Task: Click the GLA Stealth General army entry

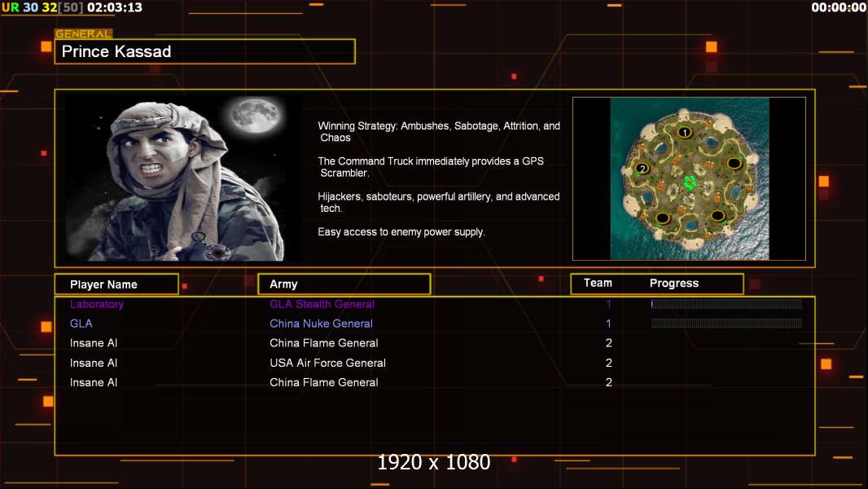Action: pos(322,304)
